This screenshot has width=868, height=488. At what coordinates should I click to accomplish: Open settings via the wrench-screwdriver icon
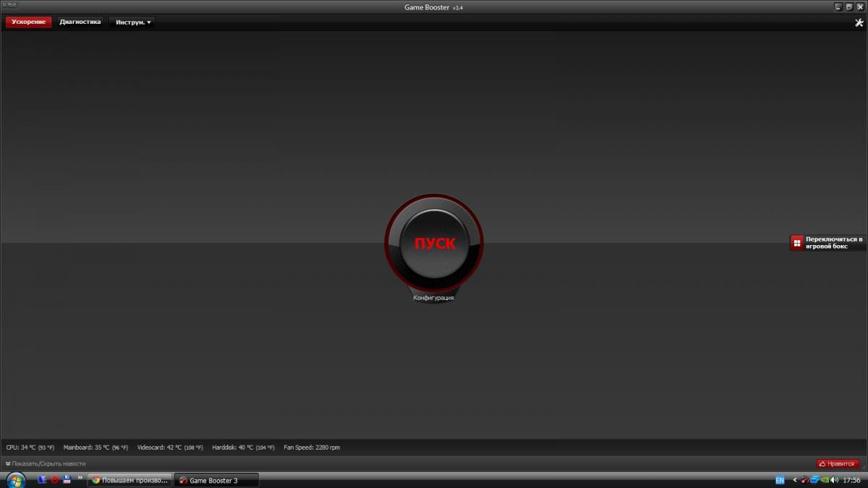click(x=859, y=22)
